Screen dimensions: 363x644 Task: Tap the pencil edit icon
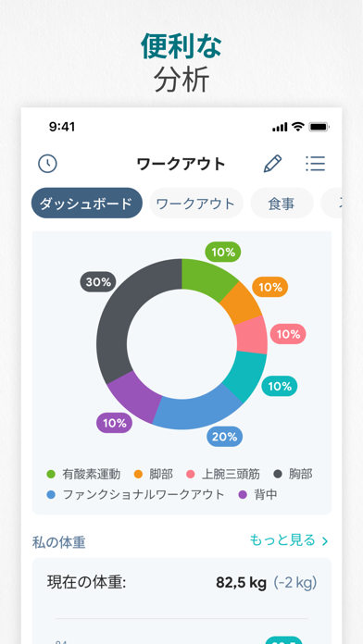coord(272,164)
